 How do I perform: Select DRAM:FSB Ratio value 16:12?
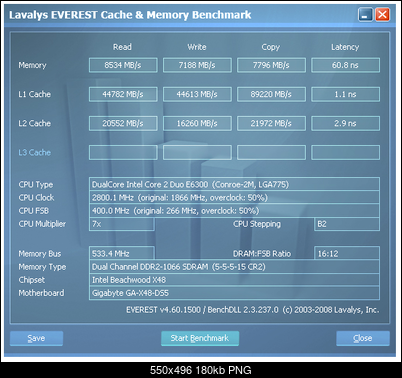(347, 253)
